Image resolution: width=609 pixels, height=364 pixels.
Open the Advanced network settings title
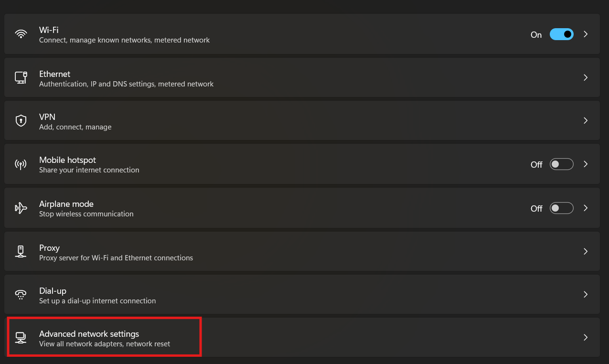pos(89,334)
